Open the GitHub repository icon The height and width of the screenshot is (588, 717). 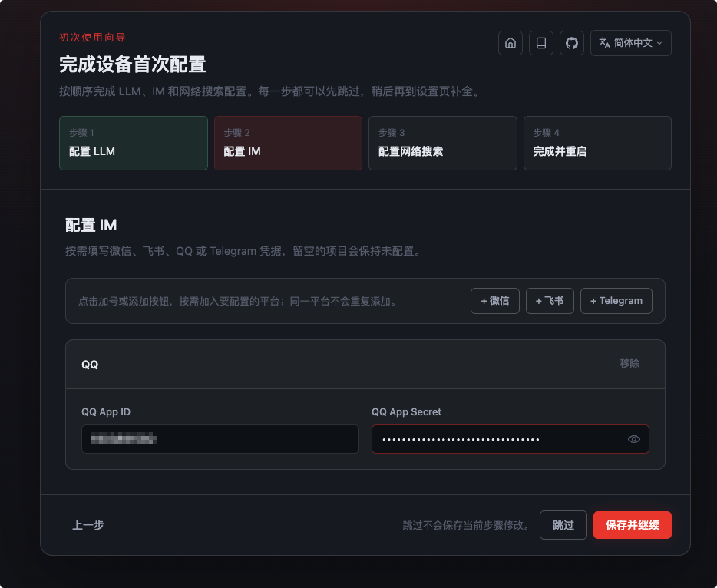572,43
